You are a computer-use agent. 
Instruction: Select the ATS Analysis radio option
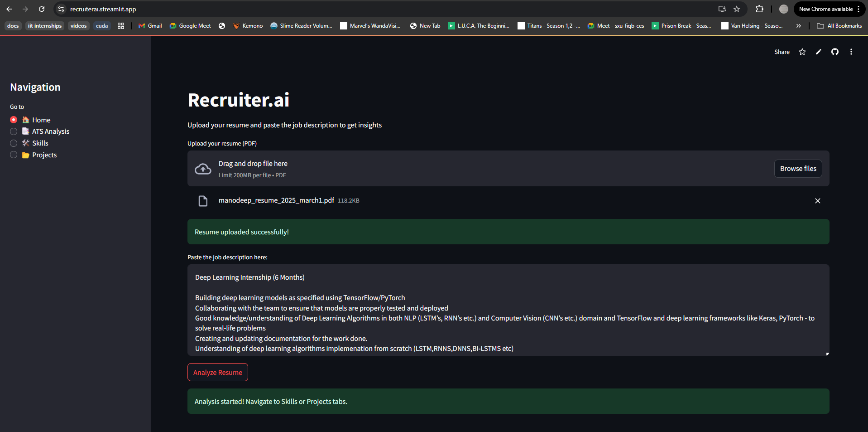coord(14,131)
